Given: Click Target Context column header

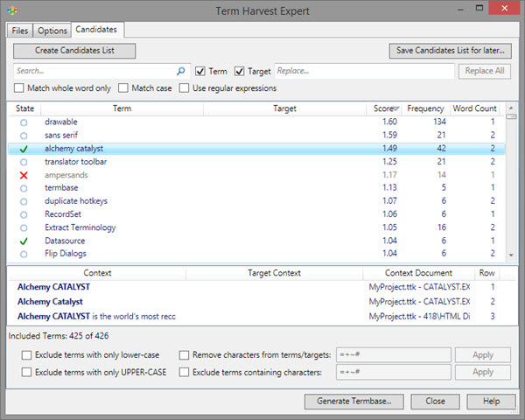Looking at the screenshot, I should pyautogui.click(x=274, y=273).
